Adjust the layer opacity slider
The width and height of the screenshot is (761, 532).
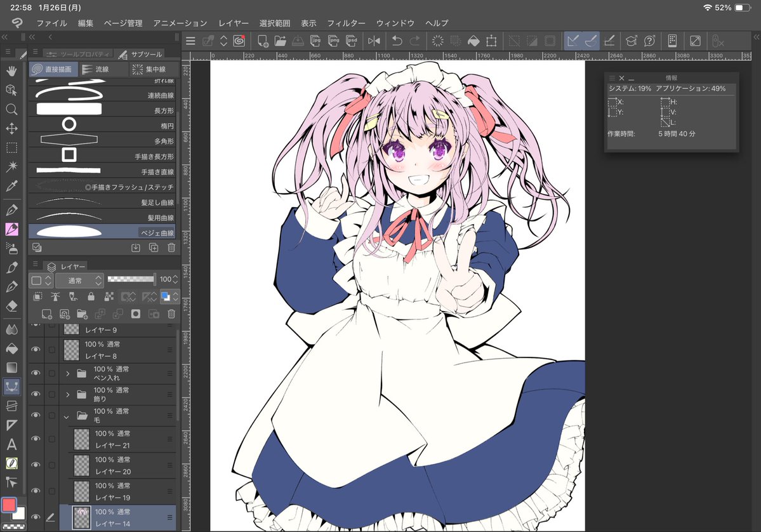[x=131, y=279]
